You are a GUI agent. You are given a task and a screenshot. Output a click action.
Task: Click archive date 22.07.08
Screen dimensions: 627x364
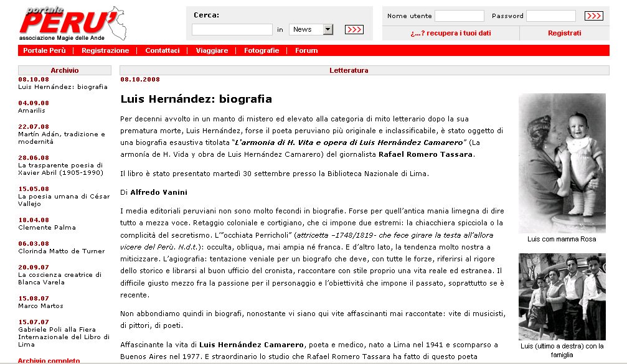34,127
